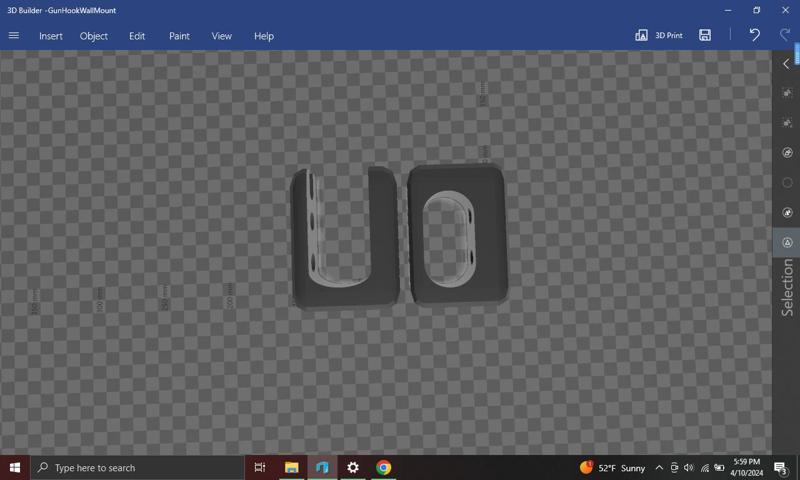Expand hidden system tray icons

(659, 468)
